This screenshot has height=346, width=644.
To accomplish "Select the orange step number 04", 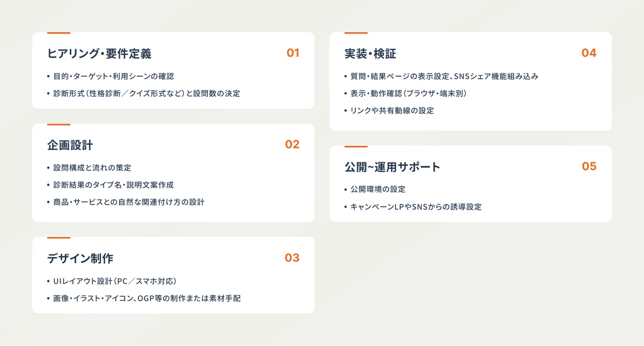I will [x=589, y=53].
